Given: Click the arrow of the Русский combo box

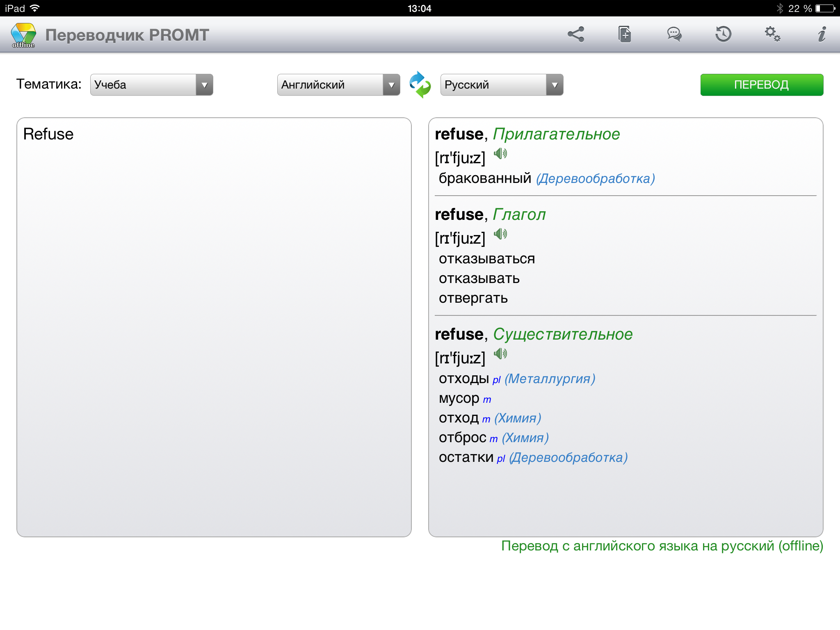Looking at the screenshot, I should (x=555, y=85).
